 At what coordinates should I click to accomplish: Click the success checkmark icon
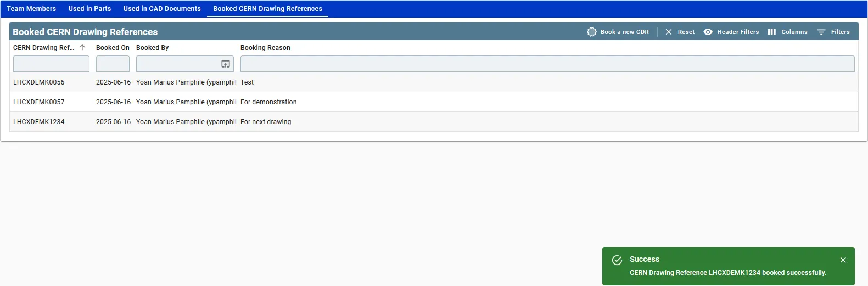pyautogui.click(x=617, y=260)
